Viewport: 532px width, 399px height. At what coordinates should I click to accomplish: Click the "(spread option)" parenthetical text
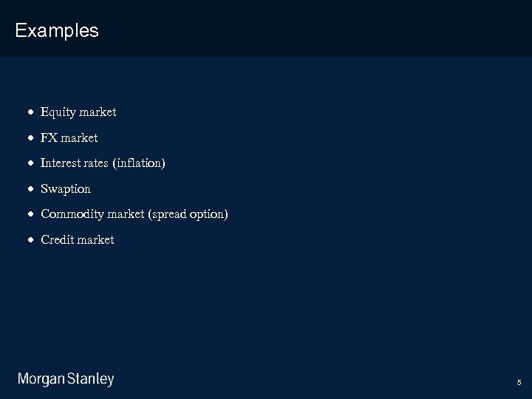pos(188,214)
